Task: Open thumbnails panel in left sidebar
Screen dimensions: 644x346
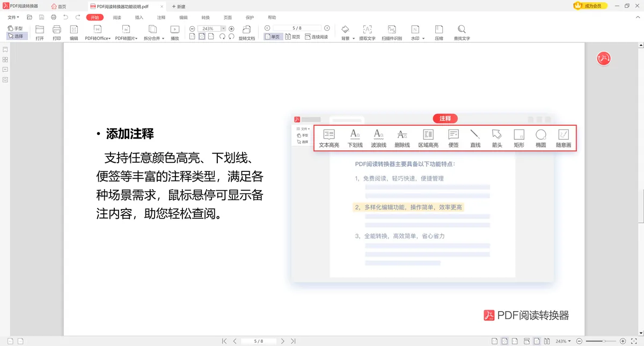Action: point(5,60)
